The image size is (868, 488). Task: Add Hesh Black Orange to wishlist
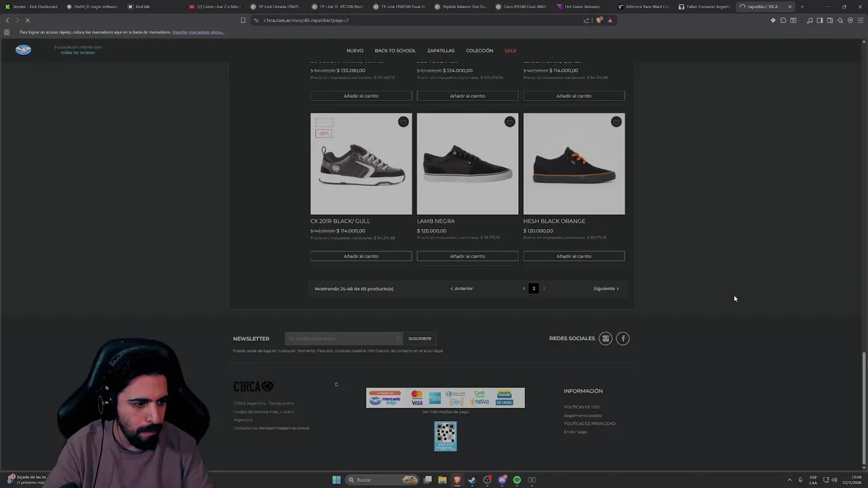pos(616,122)
